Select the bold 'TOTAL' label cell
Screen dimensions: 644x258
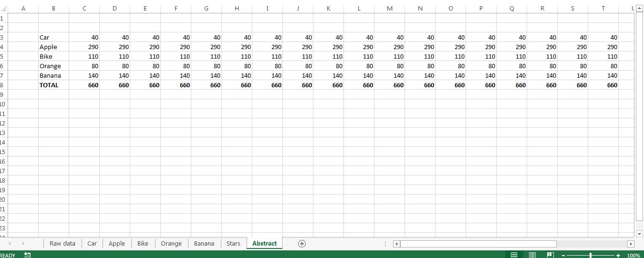click(53, 85)
